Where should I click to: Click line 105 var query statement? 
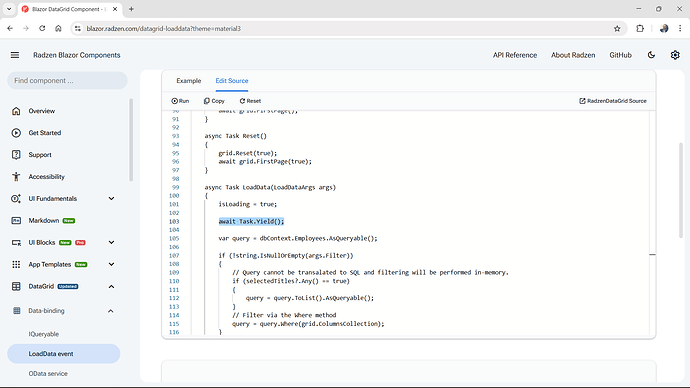pos(298,238)
